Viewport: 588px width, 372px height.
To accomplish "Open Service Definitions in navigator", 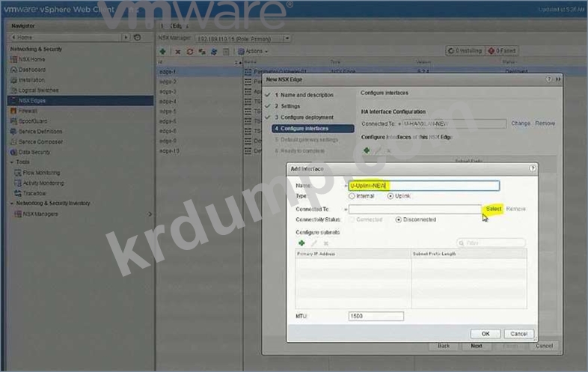I will pyautogui.click(x=40, y=132).
